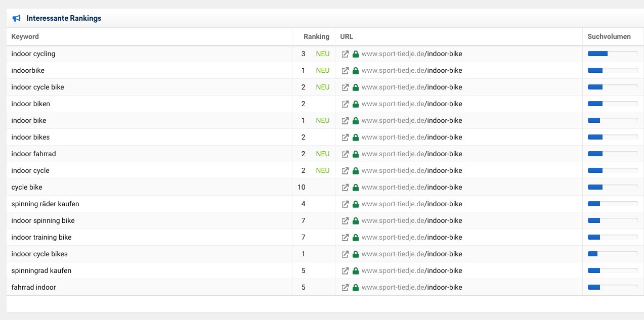Click the green lock icon in indoorbike row
The height and width of the screenshot is (320, 644).
[x=356, y=70]
